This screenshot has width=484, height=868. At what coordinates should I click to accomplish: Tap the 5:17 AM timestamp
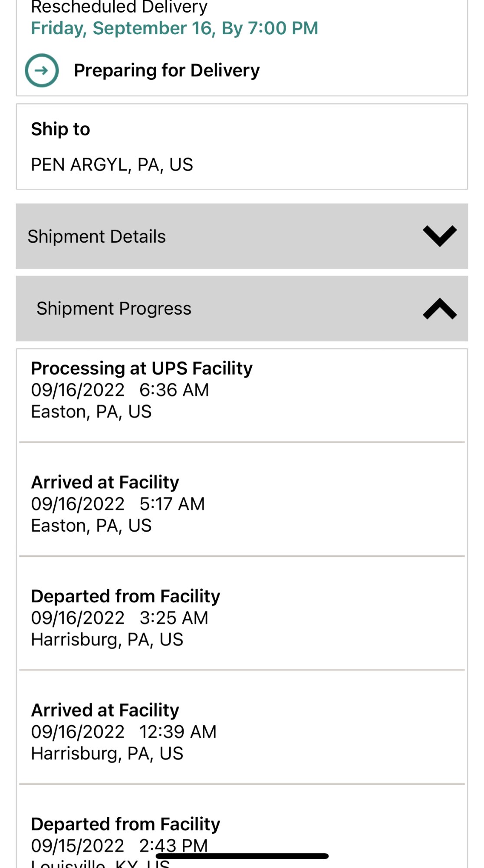click(172, 504)
